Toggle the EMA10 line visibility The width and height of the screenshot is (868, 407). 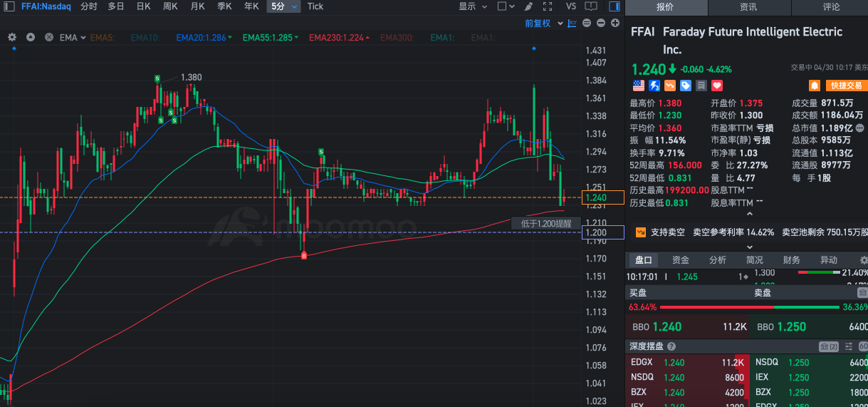146,37
